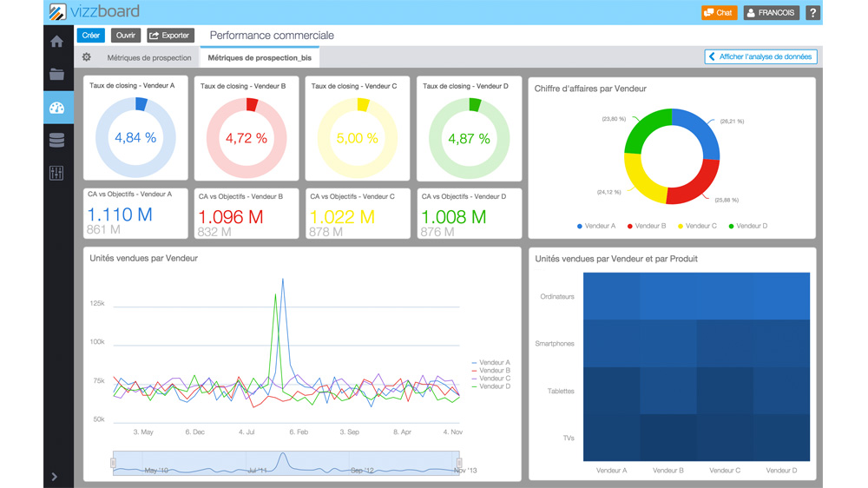Click the gear icon beside tabs
The height and width of the screenshot is (488, 868).
tap(87, 57)
